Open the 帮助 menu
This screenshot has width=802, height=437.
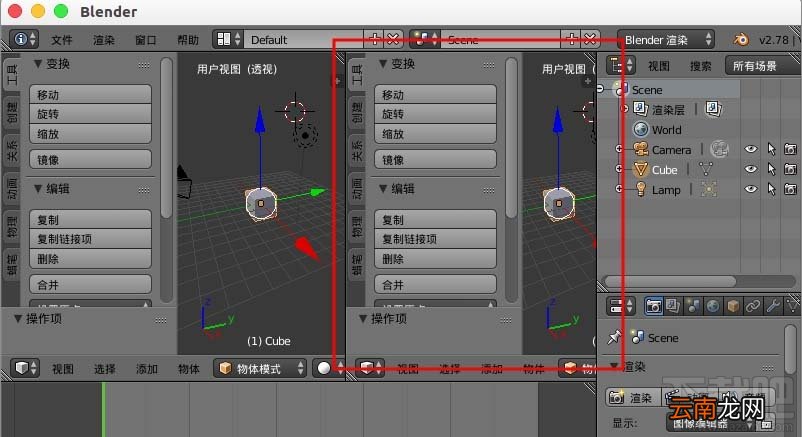point(188,40)
